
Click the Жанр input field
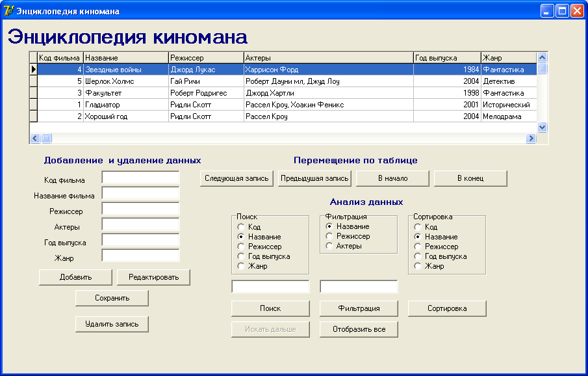point(140,256)
